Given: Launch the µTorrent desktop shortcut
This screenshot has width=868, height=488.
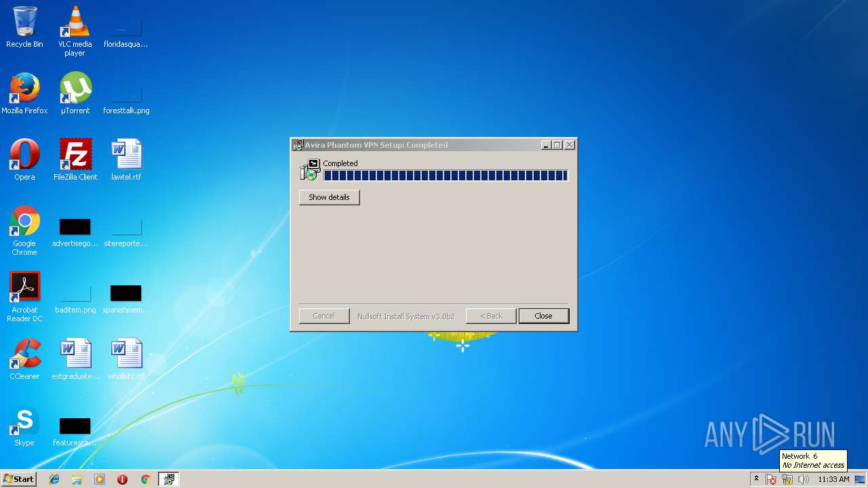Looking at the screenshot, I should click(75, 94).
